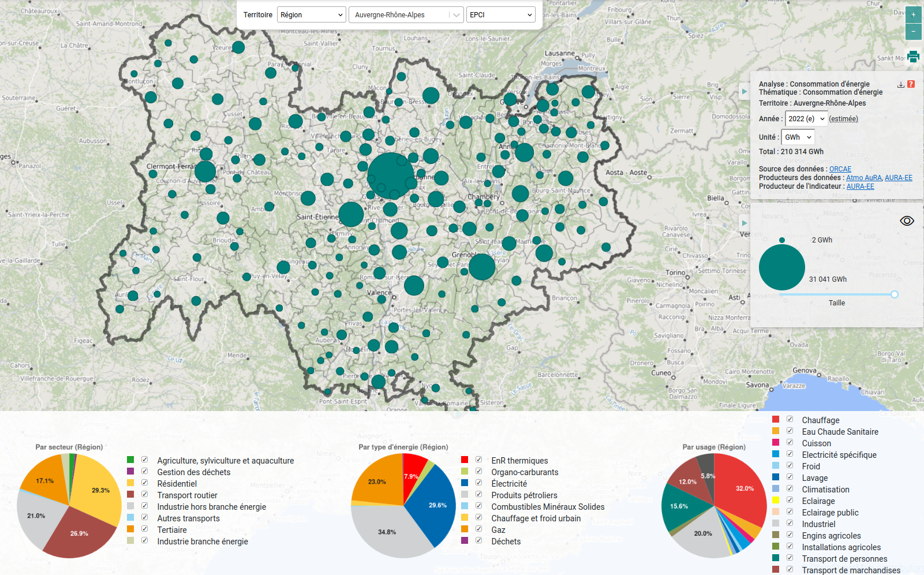Zoom in the map with plus button
The image size is (924, 575).
[x=913, y=15]
